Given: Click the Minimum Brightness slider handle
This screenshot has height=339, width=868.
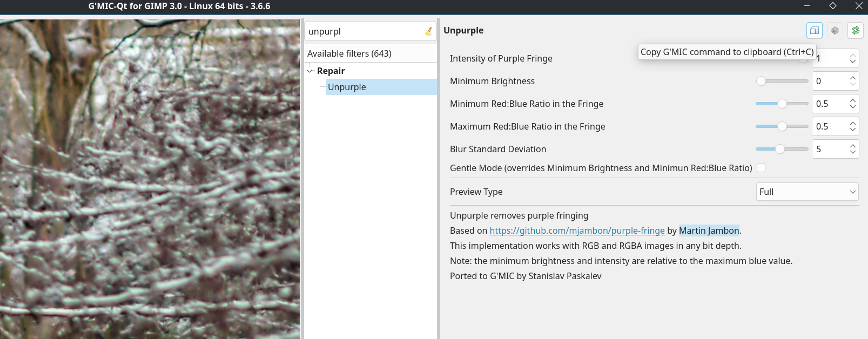Looking at the screenshot, I should (761, 81).
